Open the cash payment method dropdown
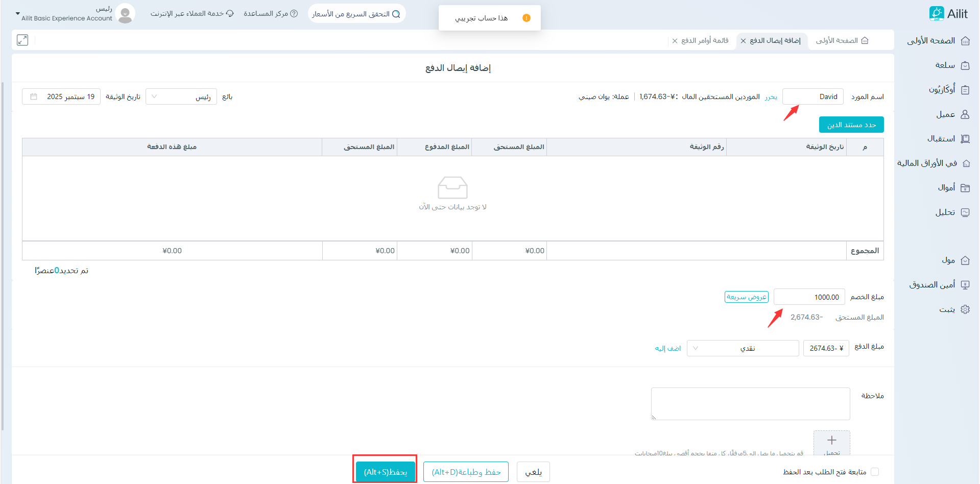The image size is (980, 484). [743, 348]
